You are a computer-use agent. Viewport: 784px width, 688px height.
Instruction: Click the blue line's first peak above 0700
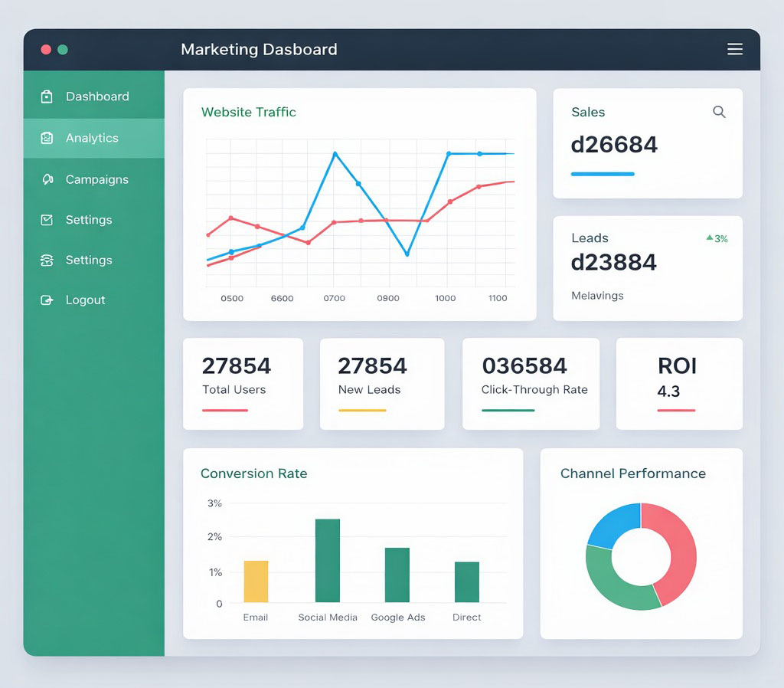click(x=335, y=154)
